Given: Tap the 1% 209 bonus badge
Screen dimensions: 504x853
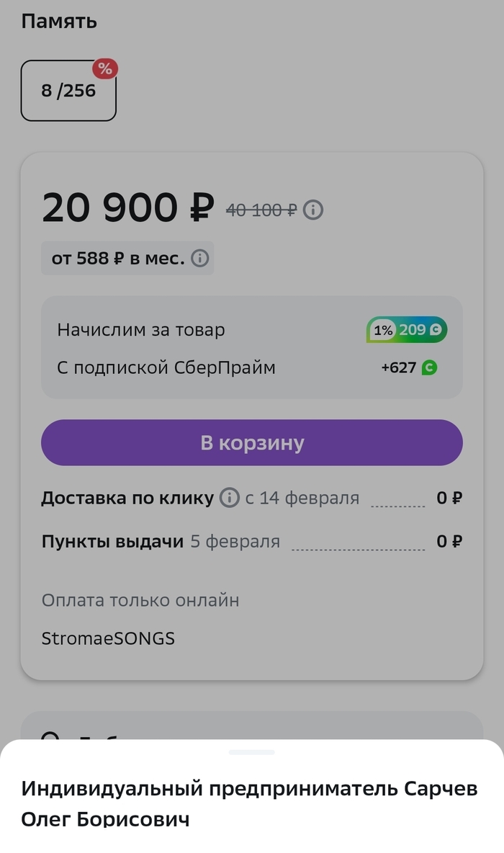Looking at the screenshot, I should [406, 330].
